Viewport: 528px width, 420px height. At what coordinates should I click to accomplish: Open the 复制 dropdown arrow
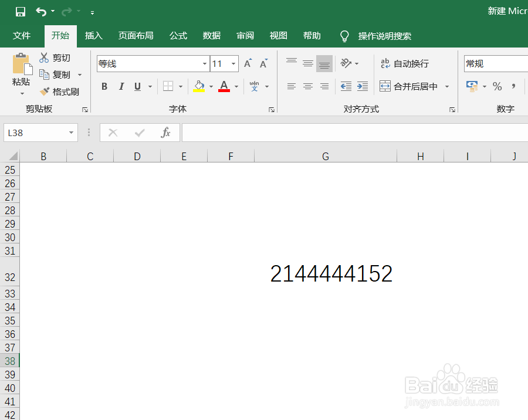(80, 74)
